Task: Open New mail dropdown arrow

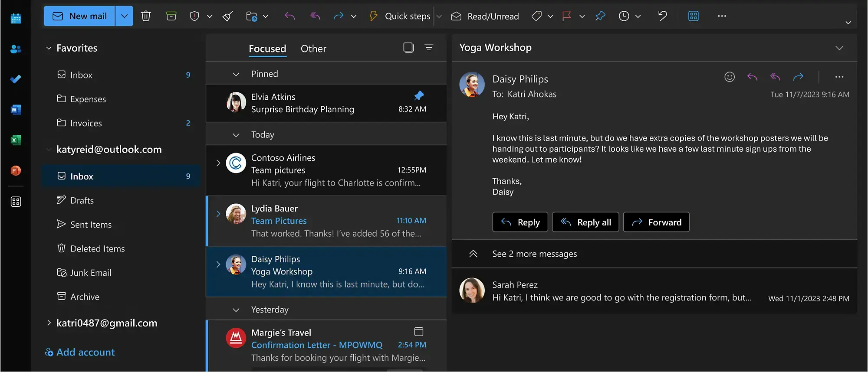Action: [x=124, y=16]
